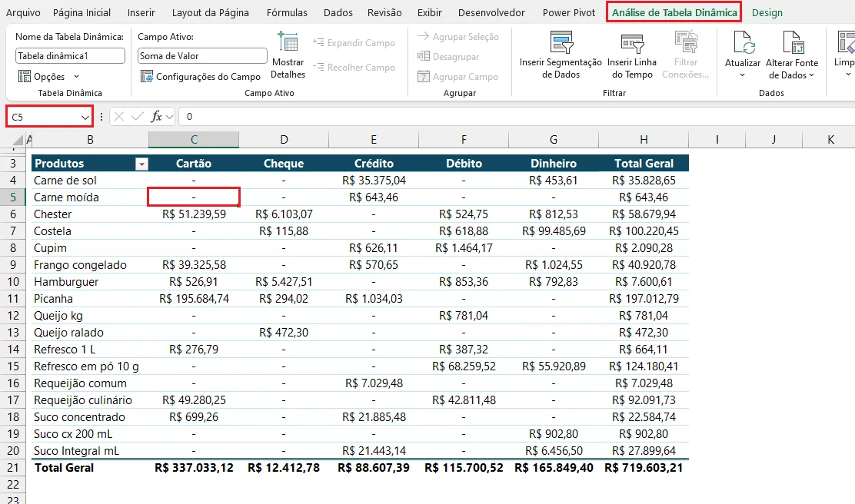Click Agrupar Campo option
This screenshot has height=504, width=855.
[457, 77]
